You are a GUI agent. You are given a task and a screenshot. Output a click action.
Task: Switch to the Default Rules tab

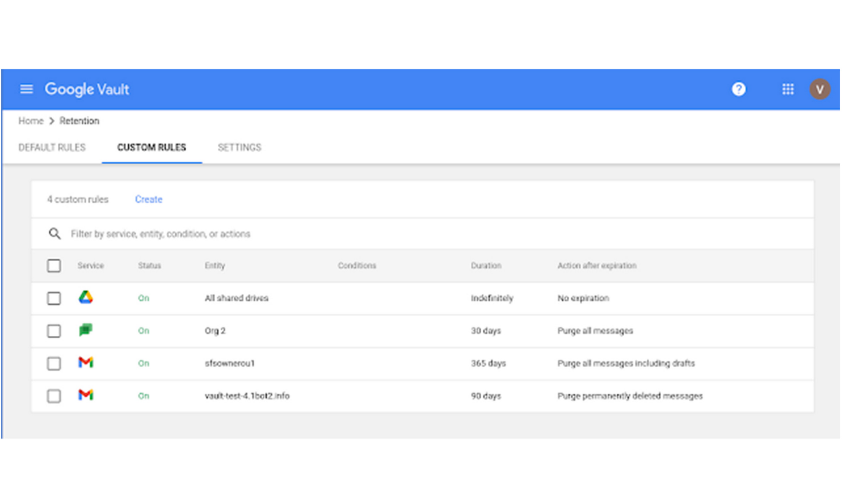pos(52,147)
